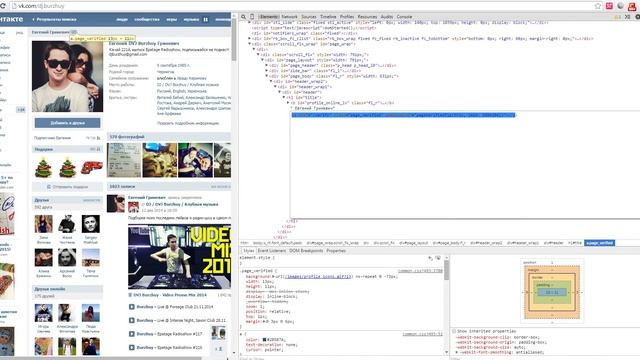Play the track Burzhuy Live @ Intense Night

coord(131,320)
